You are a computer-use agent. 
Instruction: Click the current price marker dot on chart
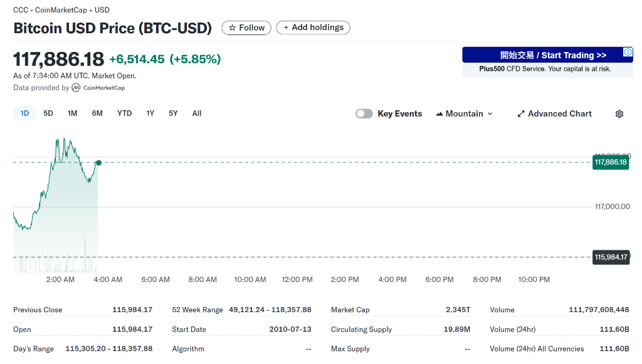coord(98,163)
